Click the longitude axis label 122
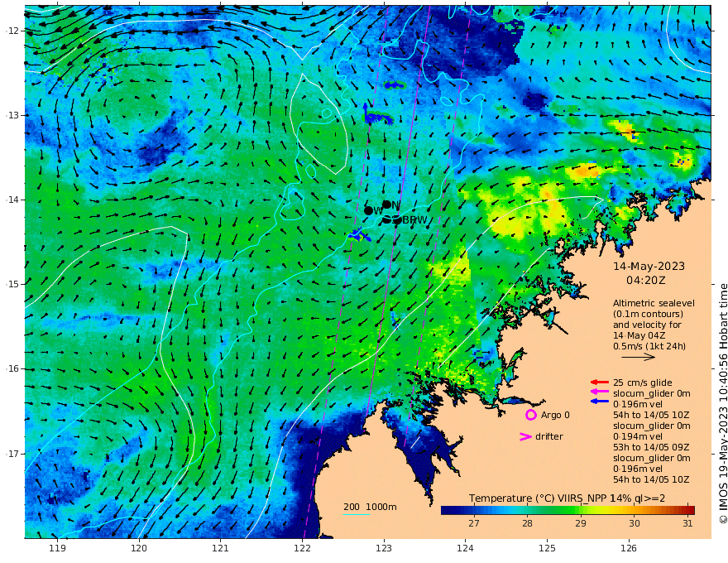 coord(302,548)
